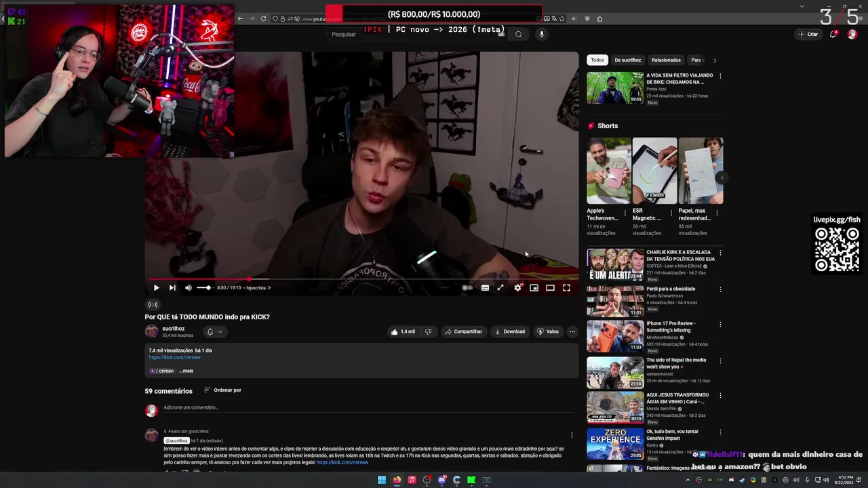Viewport: 868px width, 488px height.
Task: Open the Ordenar por sort menu
Action: click(x=222, y=390)
